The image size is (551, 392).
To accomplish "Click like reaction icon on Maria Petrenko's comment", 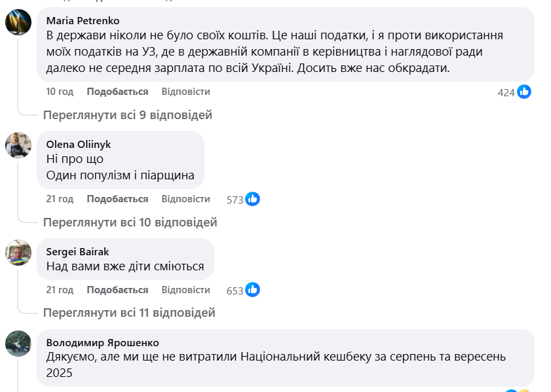I will click(x=524, y=92).
